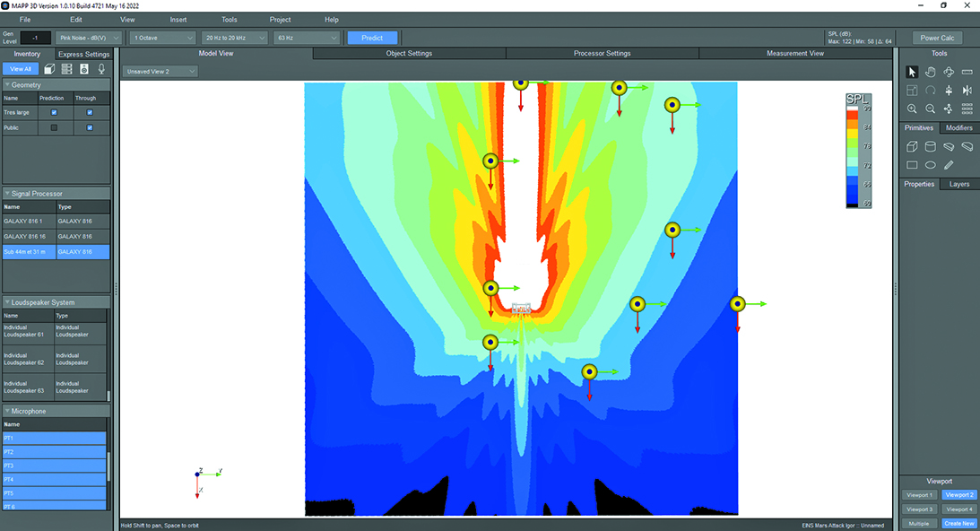Switch to Viewport 1
Viewport: 980px width, 531px height.
pyautogui.click(x=919, y=495)
